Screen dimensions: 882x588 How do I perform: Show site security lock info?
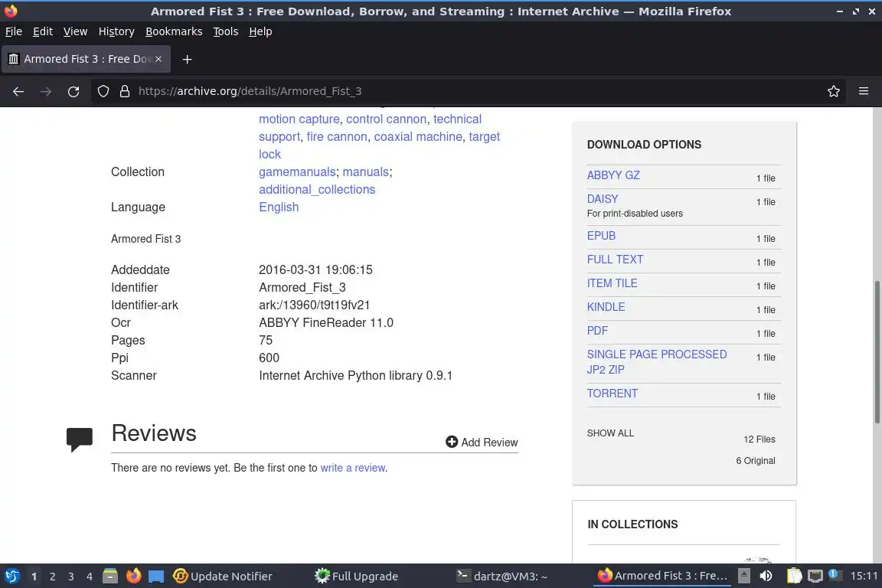pos(125,91)
